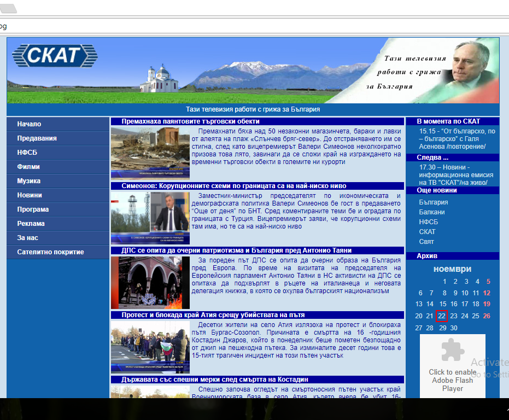This screenshot has height=420, width=509.
Task: Select day 8 in the archive calendar
Action: (x=444, y=293)
